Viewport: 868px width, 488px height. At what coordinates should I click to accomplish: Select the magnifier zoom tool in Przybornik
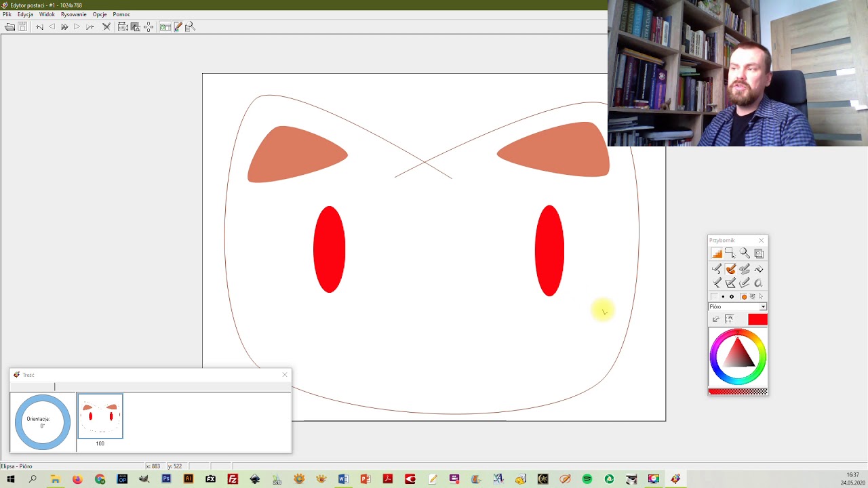click(745, 253)
